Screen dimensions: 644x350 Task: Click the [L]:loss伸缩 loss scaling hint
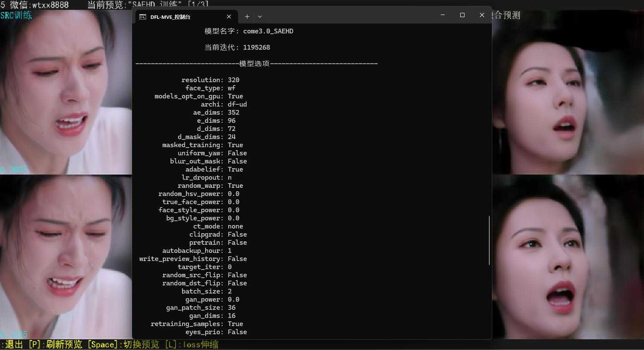pyautogui.click(x=191, y=344)
